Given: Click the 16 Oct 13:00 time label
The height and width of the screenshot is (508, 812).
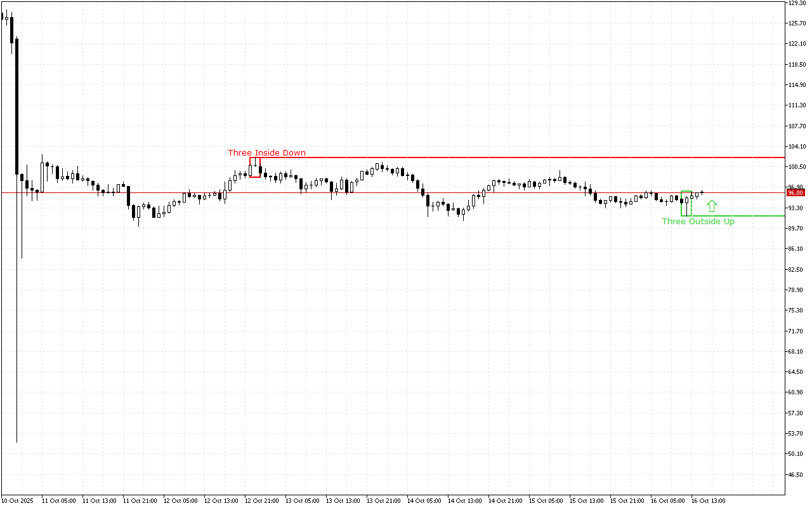Looking at the screenshot, I should (x=708, y=500).
